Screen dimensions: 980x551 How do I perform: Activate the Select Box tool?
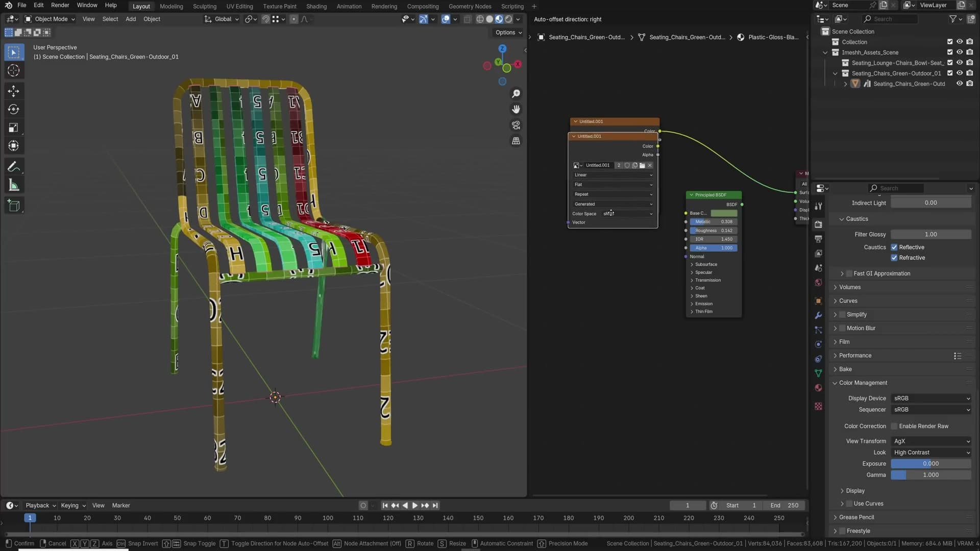tap(14, 52)
